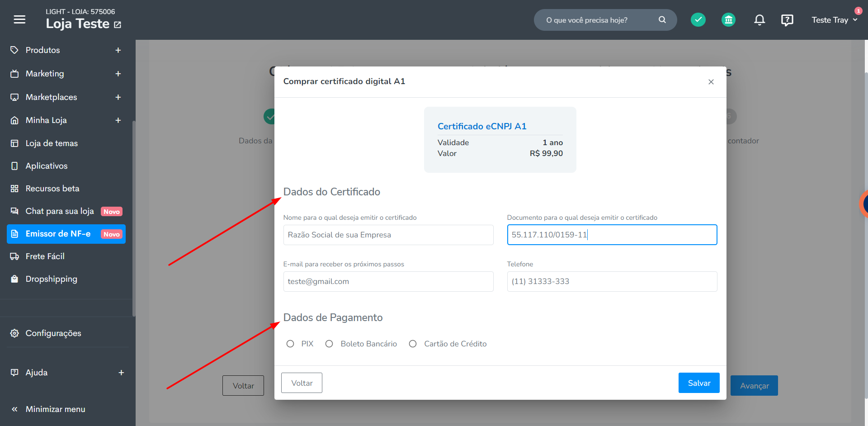Image resolution: width=868 pixels, height=426 pixels.
Task: Click the Salvar button
Action: (x=699, y=383)
